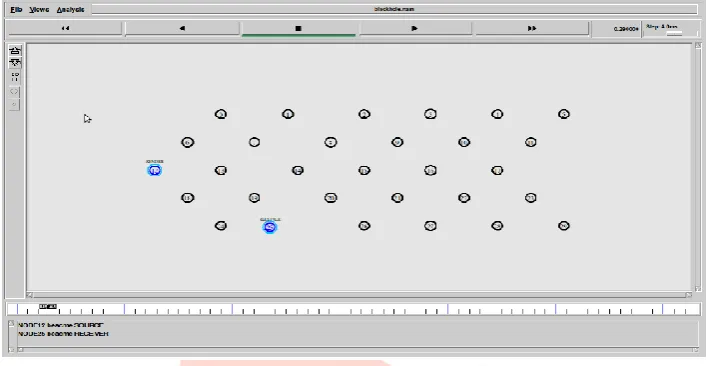Select node 20 in fourth row
Image resolution: width=707 pixels, height=366 pixels.
[331, 197]
